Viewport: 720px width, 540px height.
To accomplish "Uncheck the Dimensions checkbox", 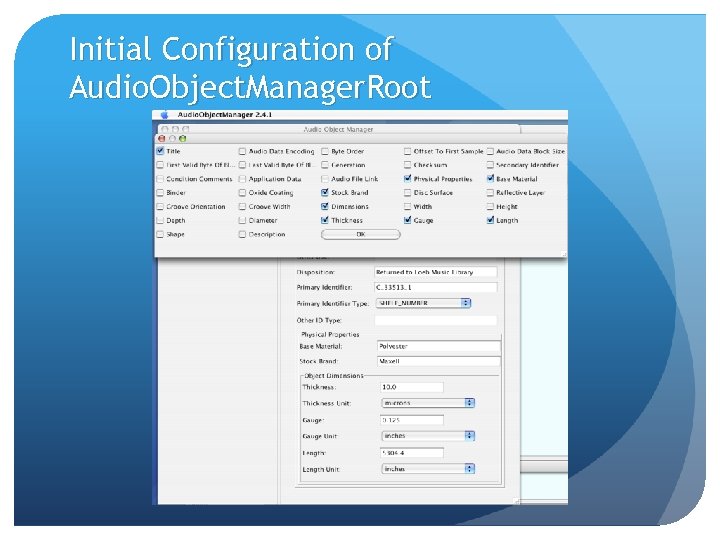I will tap(325, 206).
